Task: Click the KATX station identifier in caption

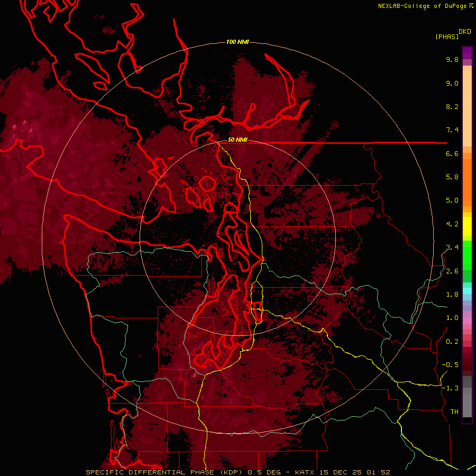Action: (x=305, y=472)
